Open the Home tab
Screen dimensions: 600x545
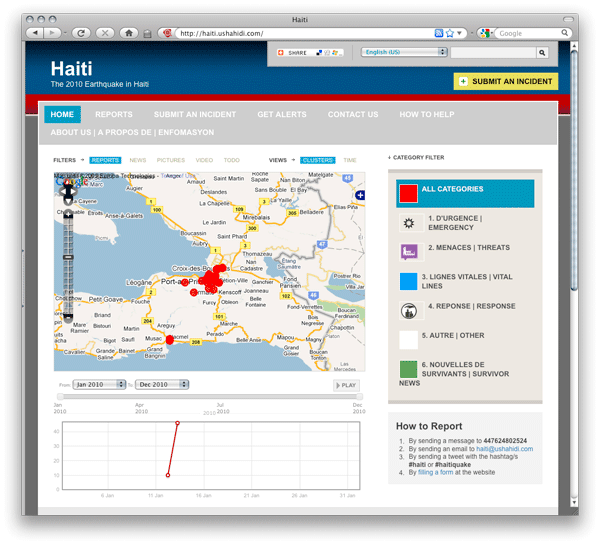click(62, 114)
